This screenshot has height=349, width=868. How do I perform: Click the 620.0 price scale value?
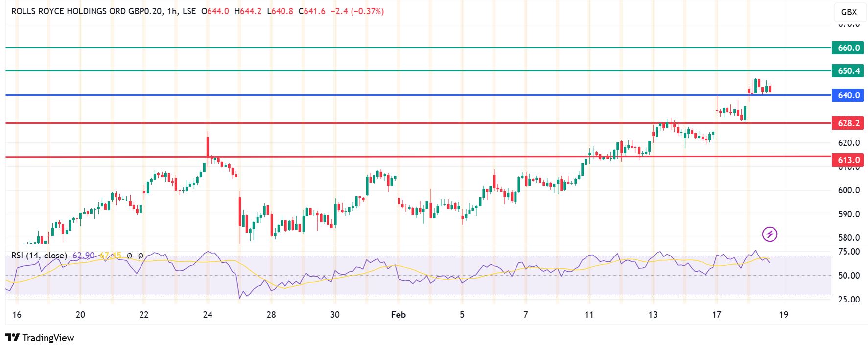(x=849, y=143)
